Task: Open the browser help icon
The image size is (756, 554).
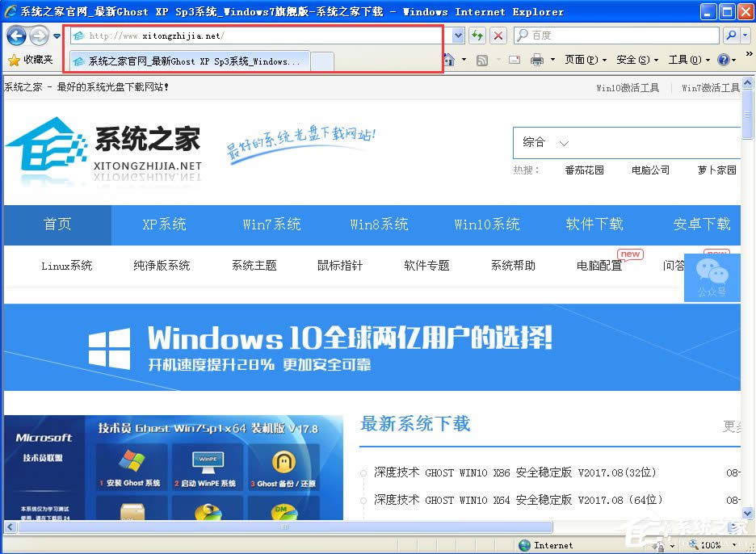Action: click(x=724, y=60)
